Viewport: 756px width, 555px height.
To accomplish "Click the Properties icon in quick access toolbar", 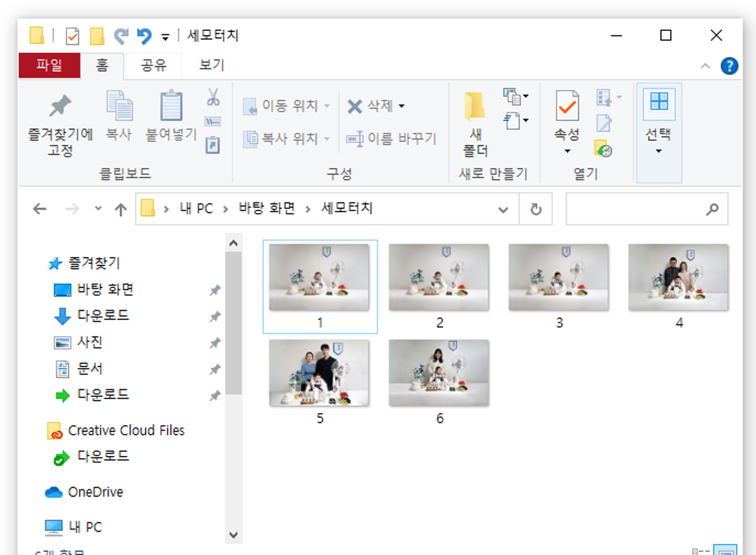I will click(72, 36).
